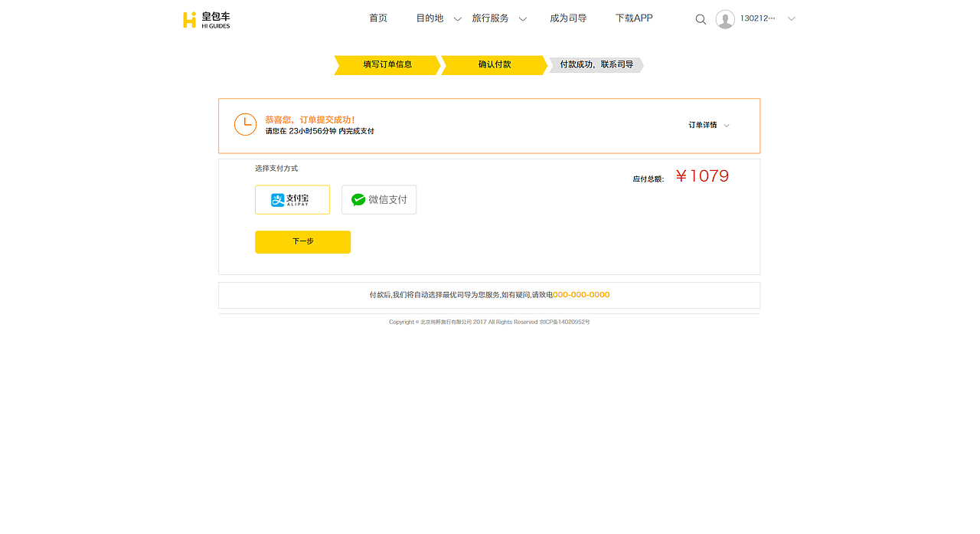This screenshot has height=534, width=980.
Task: Select the WeChat Pay green logo
Action: click(x=357, y=199)
